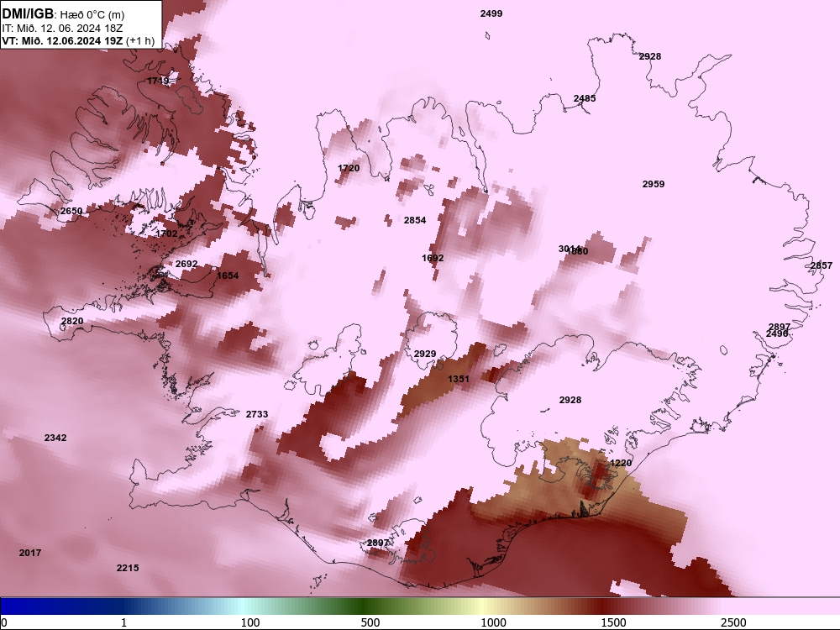
Task: Click the 2733 map value
Action: click(257, 415)
